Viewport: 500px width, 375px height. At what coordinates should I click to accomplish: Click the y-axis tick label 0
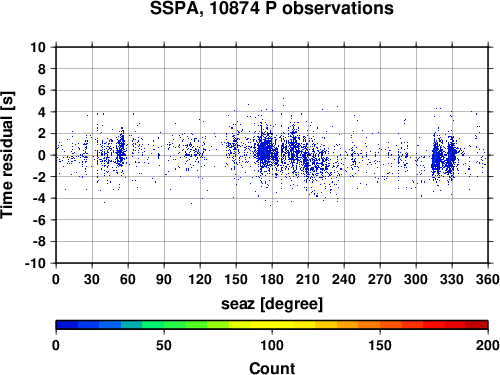[42, 155]
